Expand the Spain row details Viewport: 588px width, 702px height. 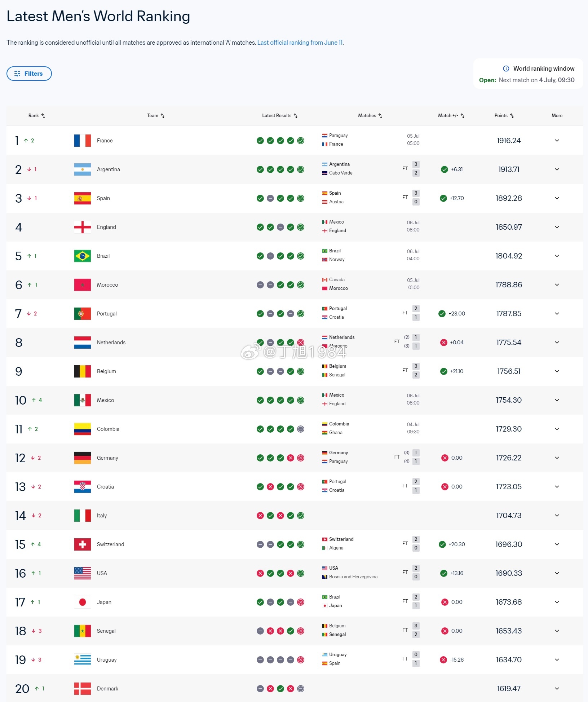tap(557, 198)
